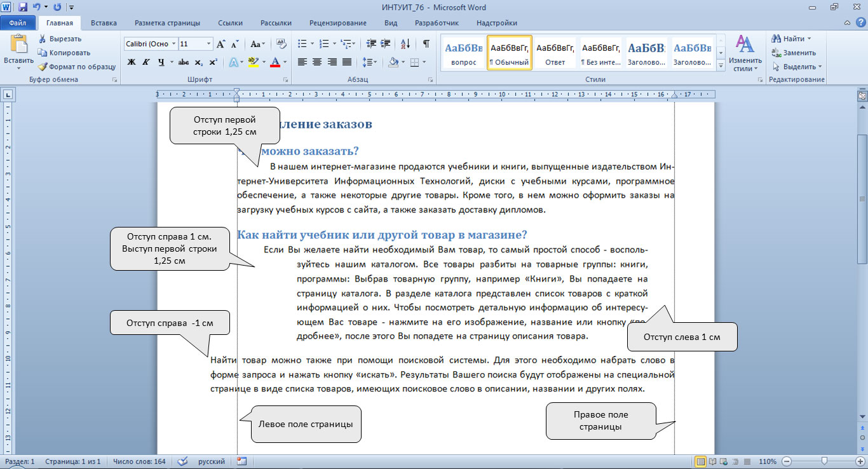Switch to the Вставка ribbon tab
Image resolution: width=868 pixels, height=469 pixels.
[104, 23]
